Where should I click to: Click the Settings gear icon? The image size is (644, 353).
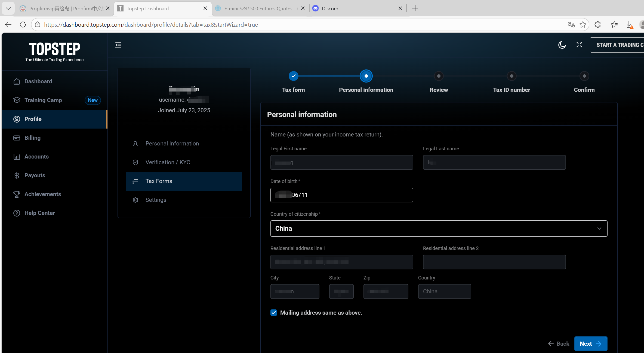tap(135, 200)
